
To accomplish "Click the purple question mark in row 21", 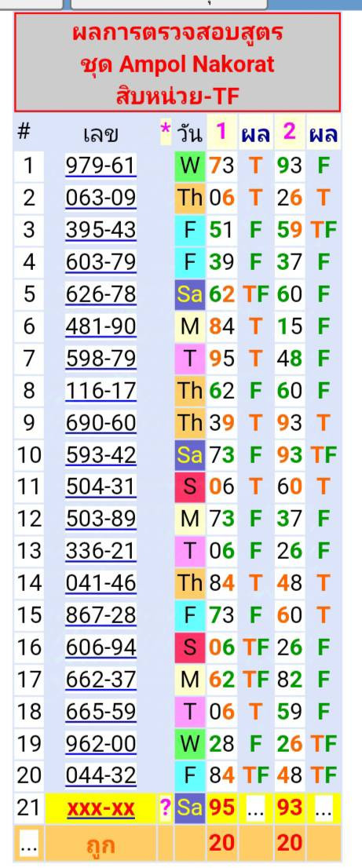I will click(166, 809).
